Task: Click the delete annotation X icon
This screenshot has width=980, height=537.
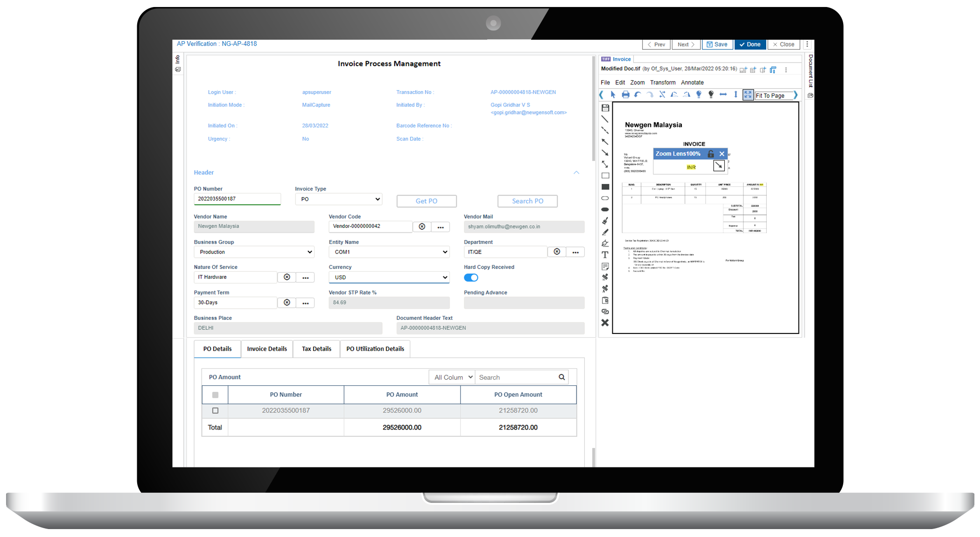Action: (x=605, y=323)
